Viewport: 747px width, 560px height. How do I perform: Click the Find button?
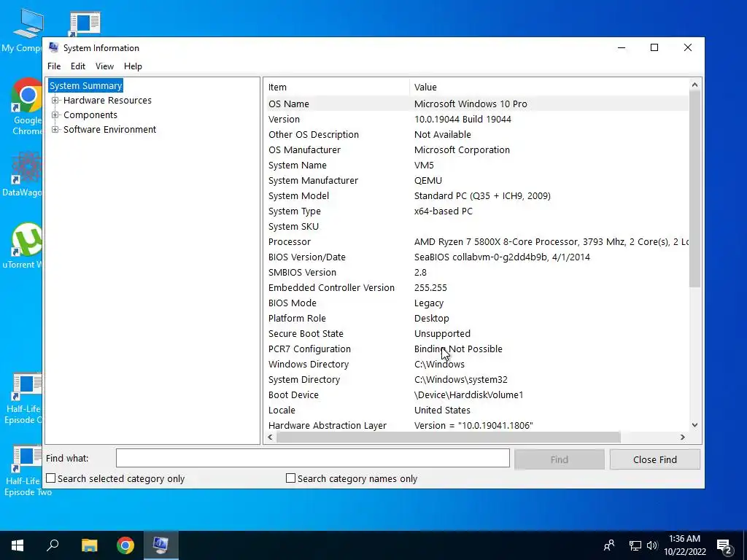click(560, 459)
